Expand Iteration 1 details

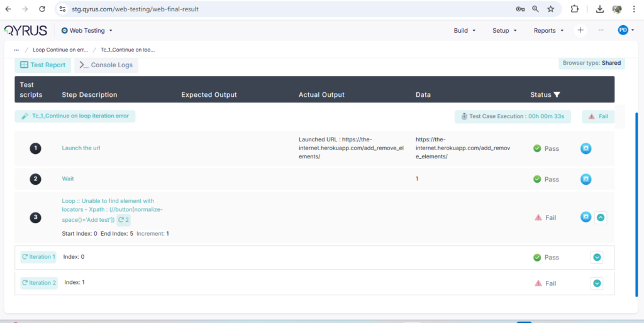[x=597, y=257]
